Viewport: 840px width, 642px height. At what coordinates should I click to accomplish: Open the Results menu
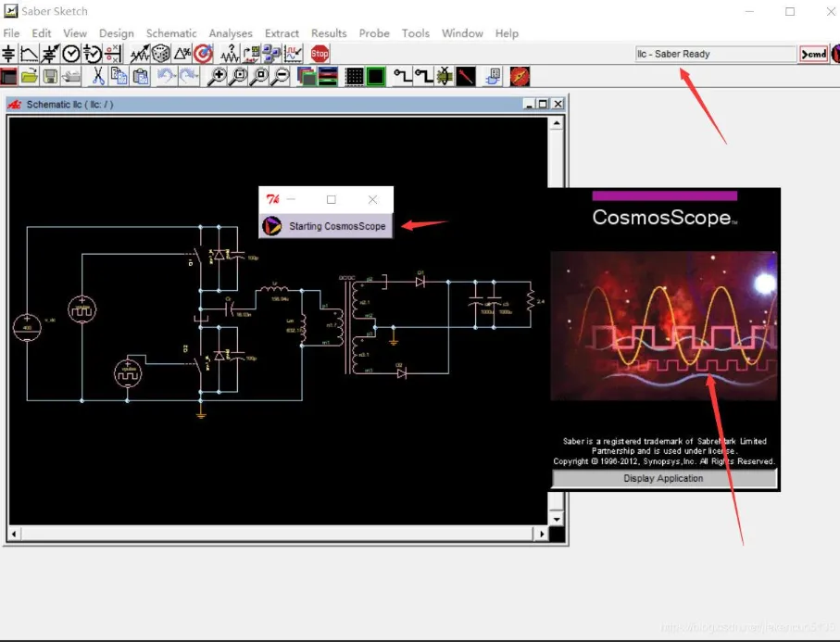tap(329, 33)
